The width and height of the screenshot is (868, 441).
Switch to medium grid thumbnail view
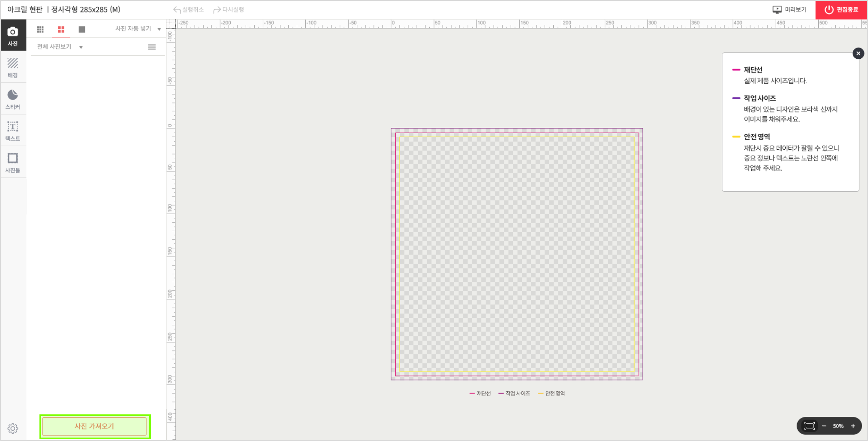pyautogui.click(x=61, y=29)
